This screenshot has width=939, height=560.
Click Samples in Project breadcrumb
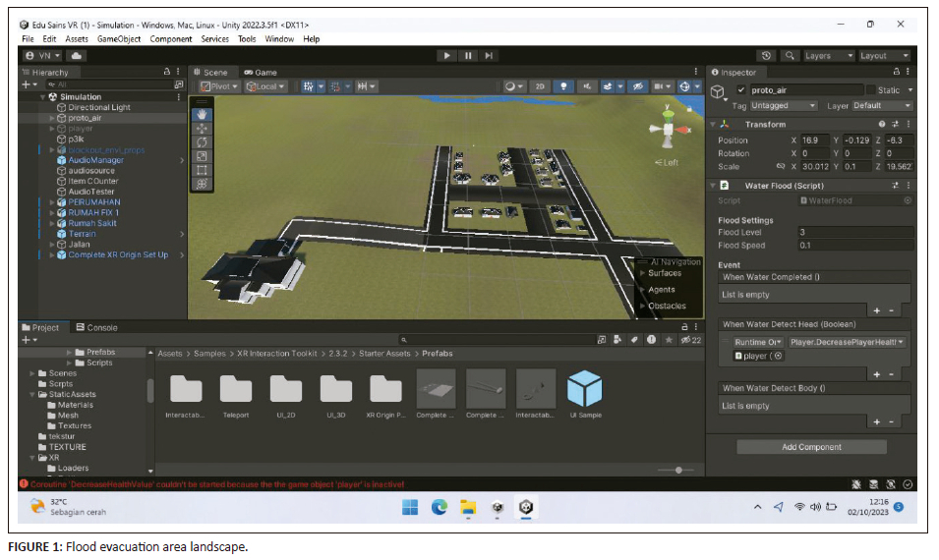coord(209,354)
